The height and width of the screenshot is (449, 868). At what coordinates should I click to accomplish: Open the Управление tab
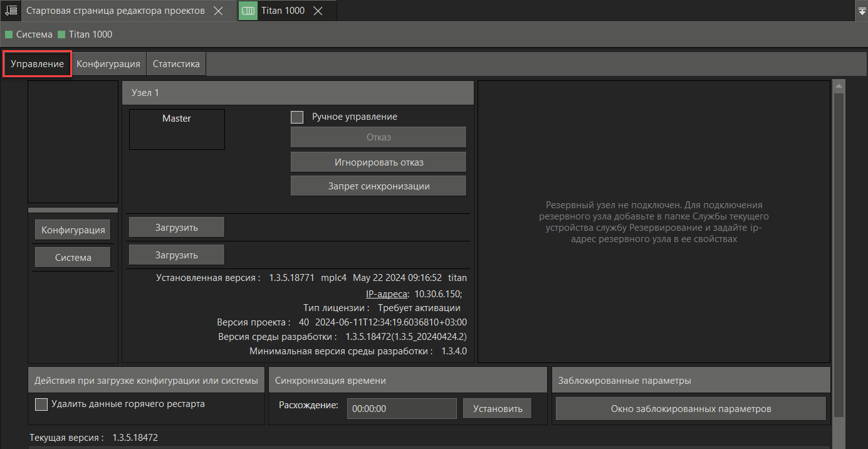pos(37,64)
